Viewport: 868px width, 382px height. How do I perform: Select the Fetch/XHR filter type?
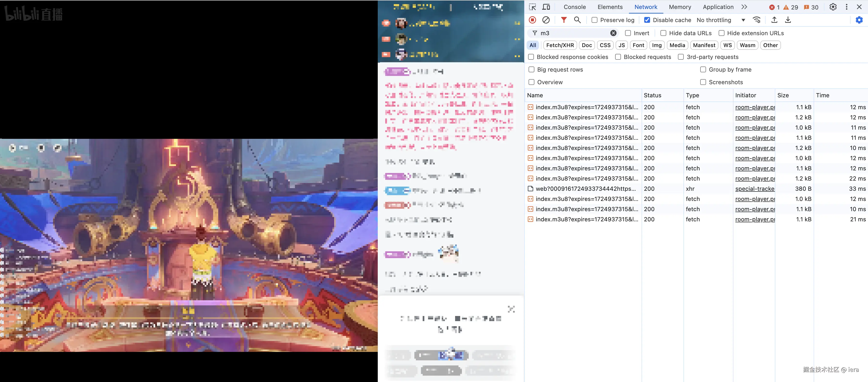pyautogui.click(x=560, y=45)
